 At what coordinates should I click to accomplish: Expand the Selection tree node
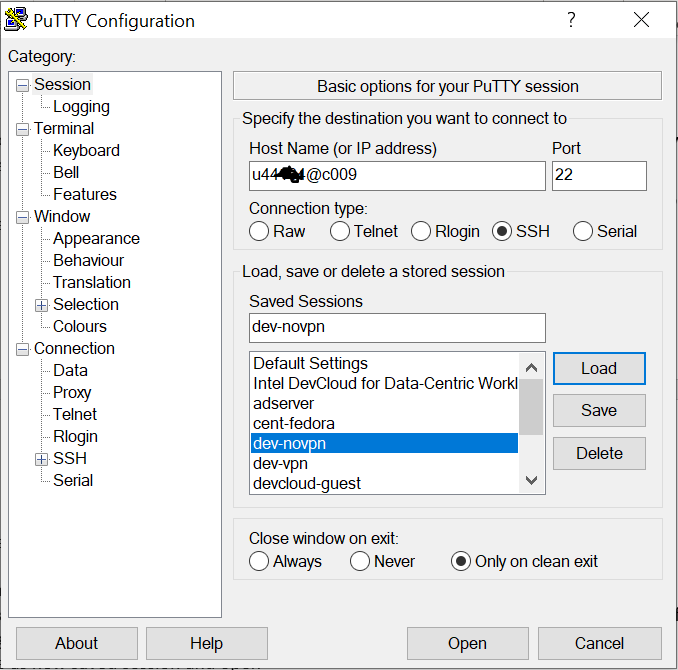[x=41, y=305]
